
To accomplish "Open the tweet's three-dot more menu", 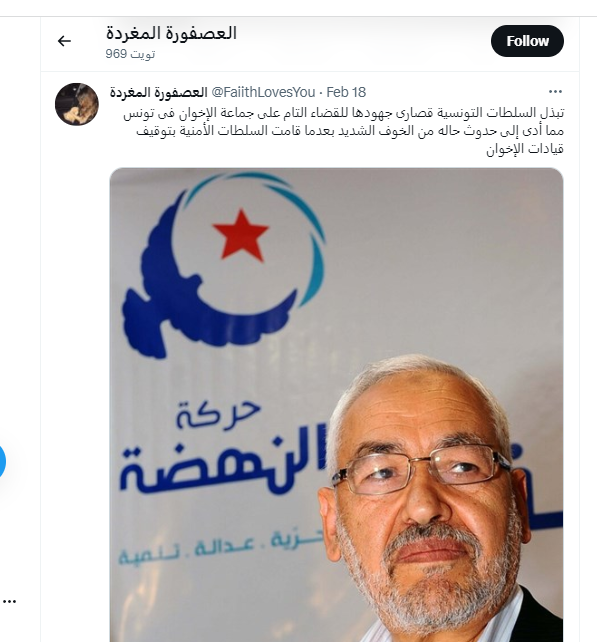I will (x=555, y=92).
